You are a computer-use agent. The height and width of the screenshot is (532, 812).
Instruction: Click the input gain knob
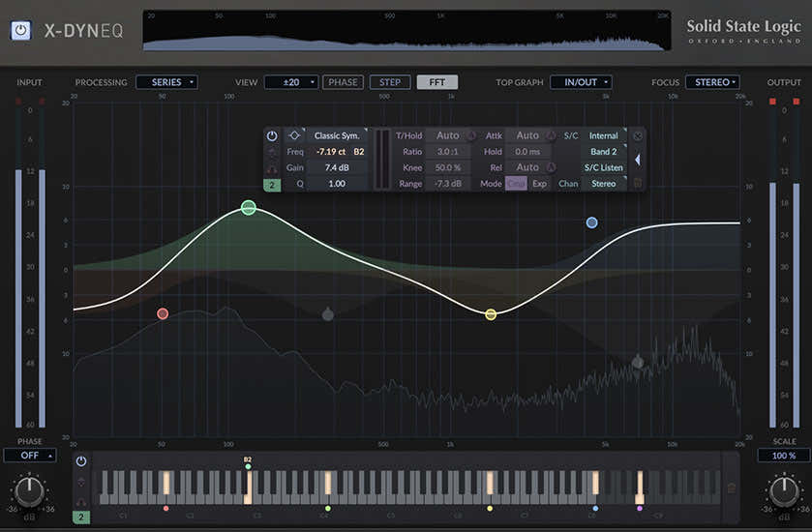tap(29, 491)
